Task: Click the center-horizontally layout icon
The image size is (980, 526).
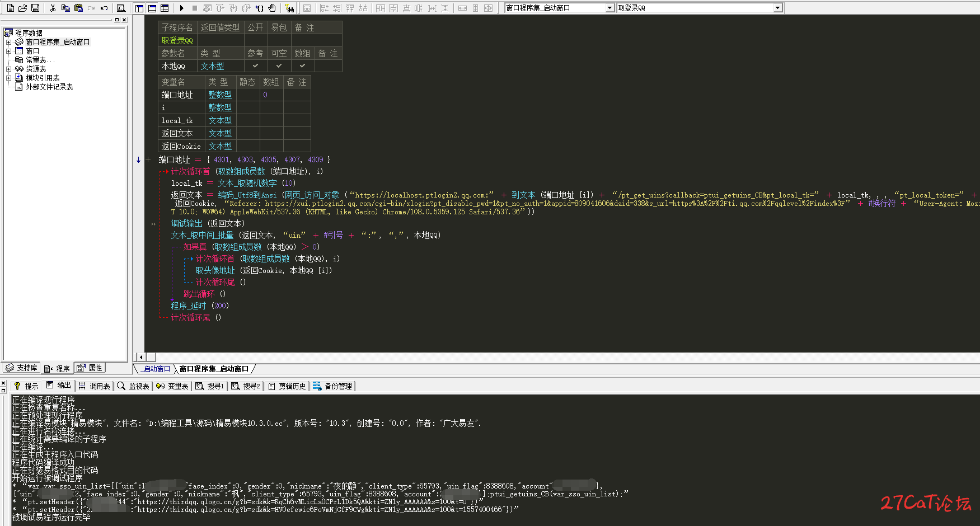Action: pyautogui.click(x=380, y=8)
